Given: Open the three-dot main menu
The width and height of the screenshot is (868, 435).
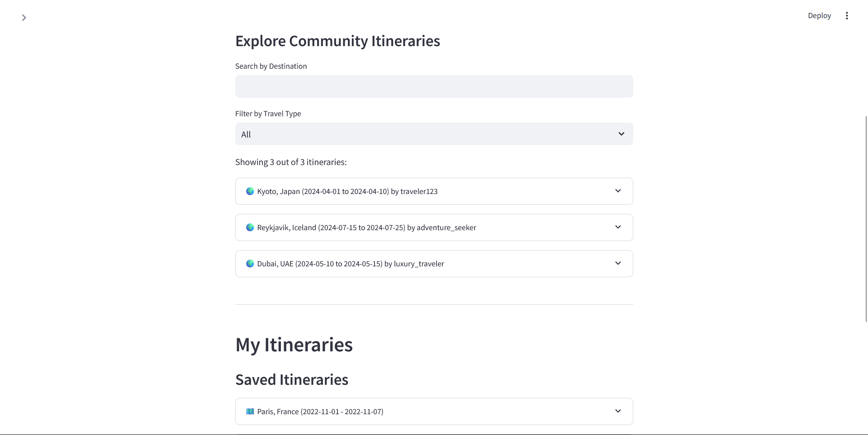Looking at the screenshot, I should [847, 16].
